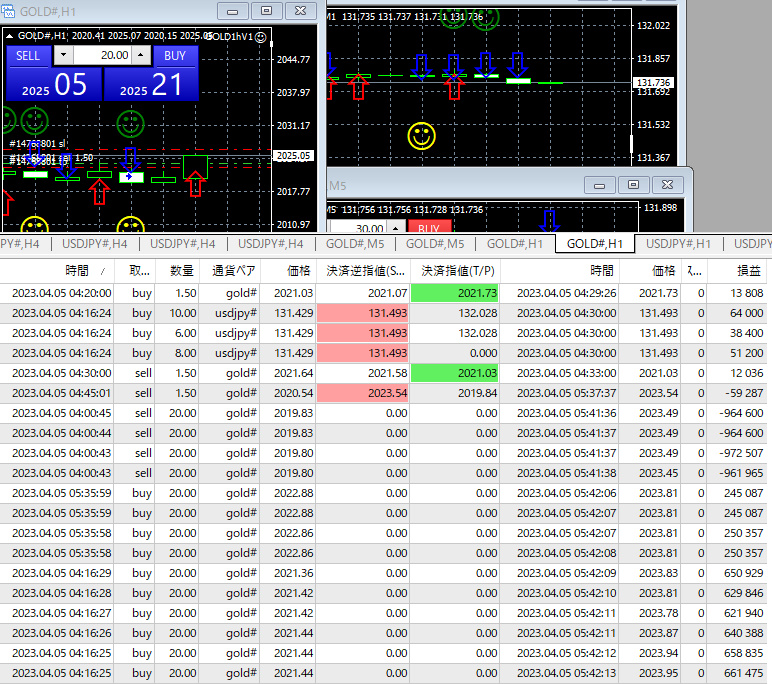Image resolution: width=772 pixels, height=684 pixels.
Task: Click open time 2023.04.05 04:00:45
Action: (62, 413)
